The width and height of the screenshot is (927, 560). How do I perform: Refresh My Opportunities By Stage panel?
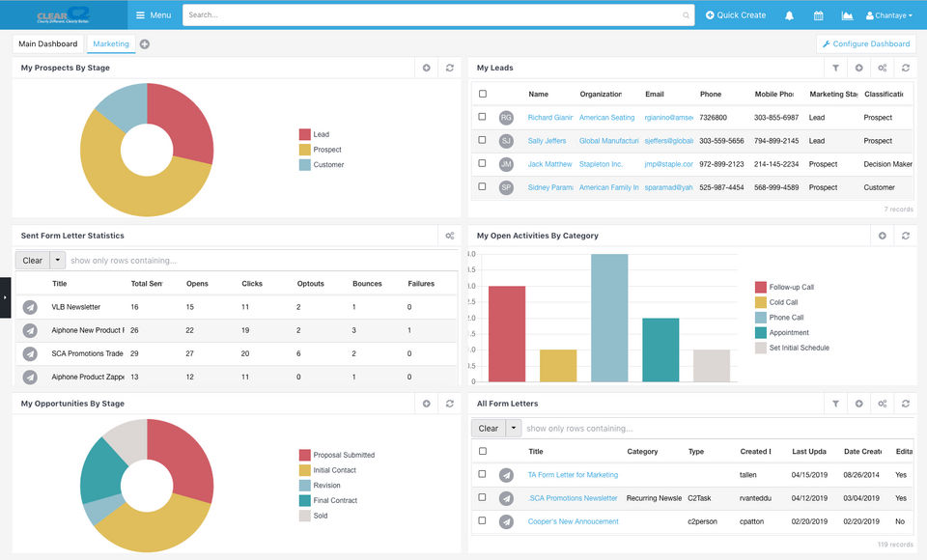pyautogui.click(x=449, y=404)
